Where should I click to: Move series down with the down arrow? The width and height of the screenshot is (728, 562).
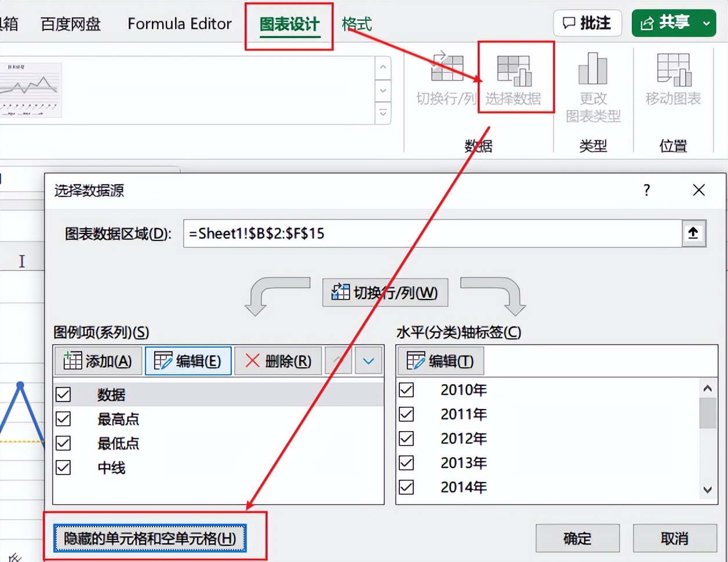[368, 361]
